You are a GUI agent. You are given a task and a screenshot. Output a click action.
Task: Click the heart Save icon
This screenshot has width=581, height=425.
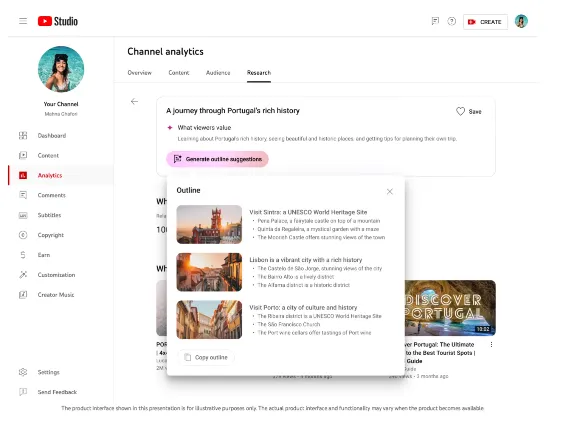pyautogui.click(x=460, y=112)
